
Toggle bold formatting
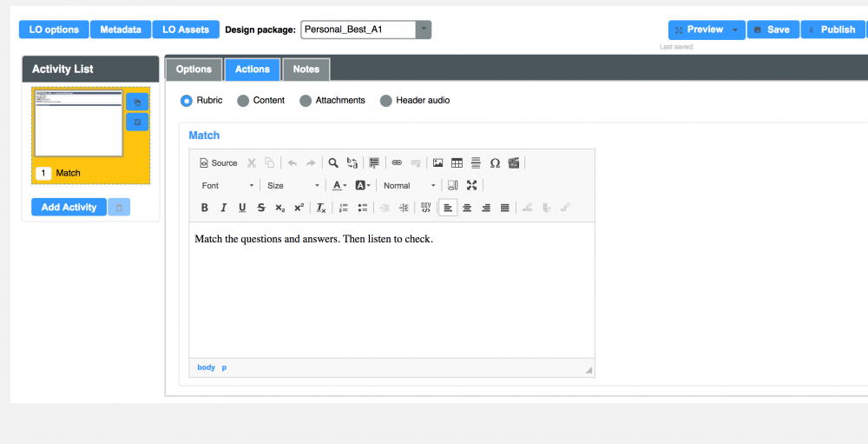[x=205, y=208]
